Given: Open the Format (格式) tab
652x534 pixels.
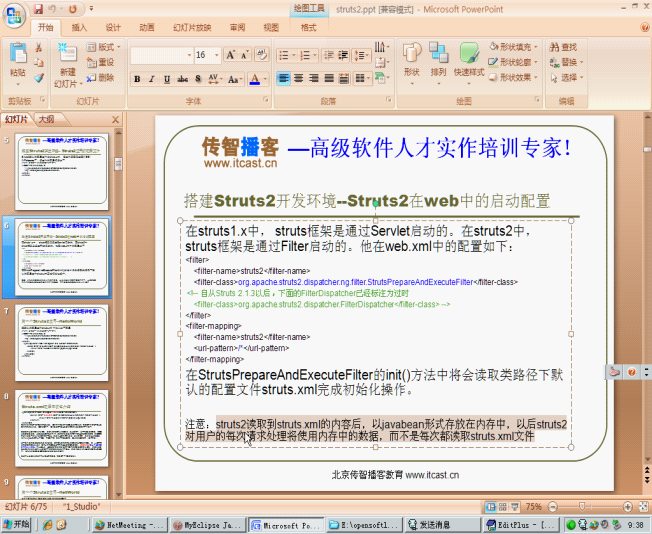Looking at the screenshot, I should coord(309,27).
